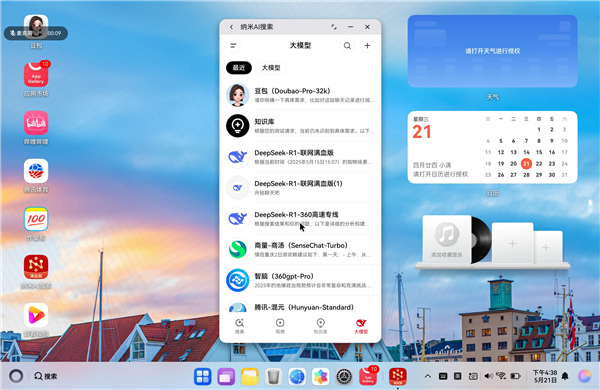Click 请打开天气进行授权 in weather widget

(x=492, y=51)
